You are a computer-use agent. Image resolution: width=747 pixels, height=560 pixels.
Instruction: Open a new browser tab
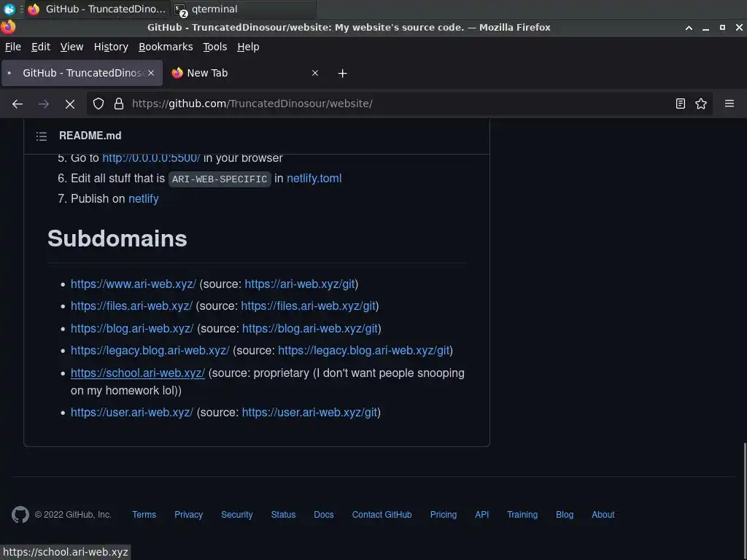pos(342,74)
